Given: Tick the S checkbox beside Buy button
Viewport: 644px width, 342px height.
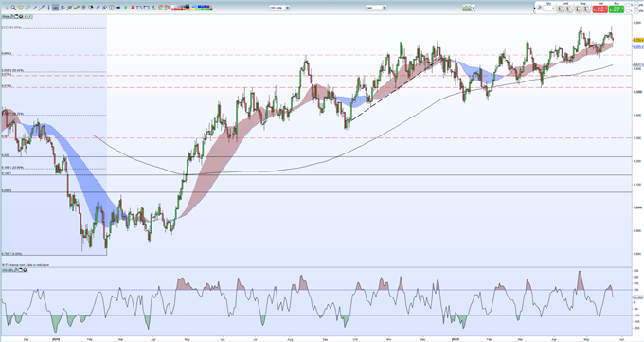Looking at the screenshot, I should [628, 5].
